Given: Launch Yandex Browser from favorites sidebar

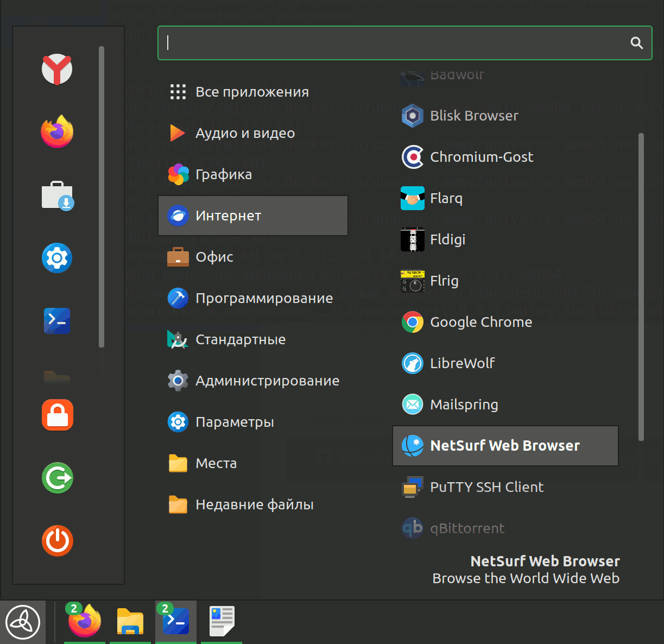Looking at the screenshot, I should point(57,69).
